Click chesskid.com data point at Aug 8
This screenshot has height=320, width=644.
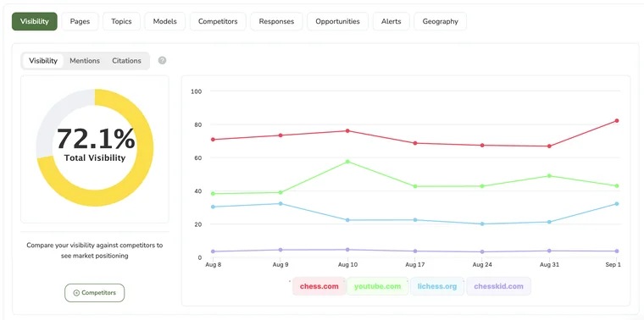(213, 251)
